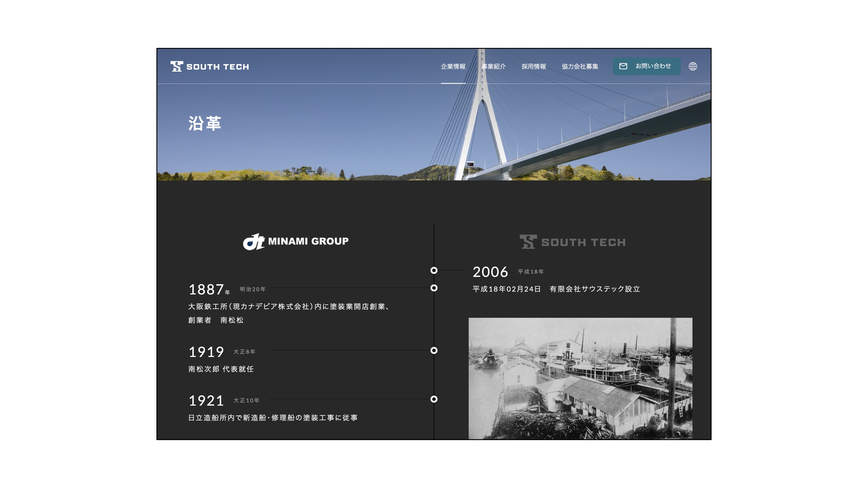Select the 1887 timeline marker dot
This screenshot has height=488, width=868.
434,288
